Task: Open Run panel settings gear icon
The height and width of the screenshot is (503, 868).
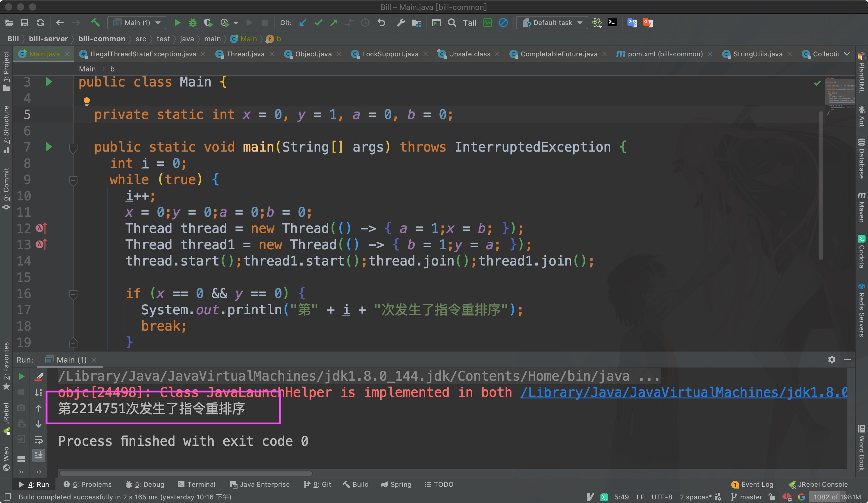Action: 832,360
